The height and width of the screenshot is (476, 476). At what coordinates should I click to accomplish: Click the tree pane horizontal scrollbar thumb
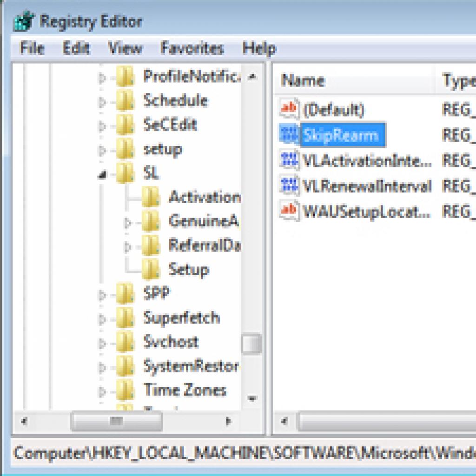click(x=116, y=421)
